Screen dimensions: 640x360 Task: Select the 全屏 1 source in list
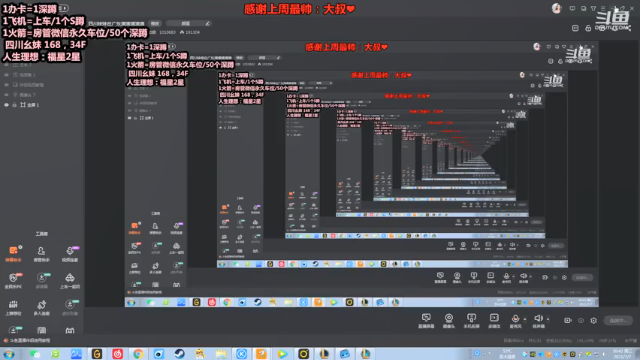[42, 105]
